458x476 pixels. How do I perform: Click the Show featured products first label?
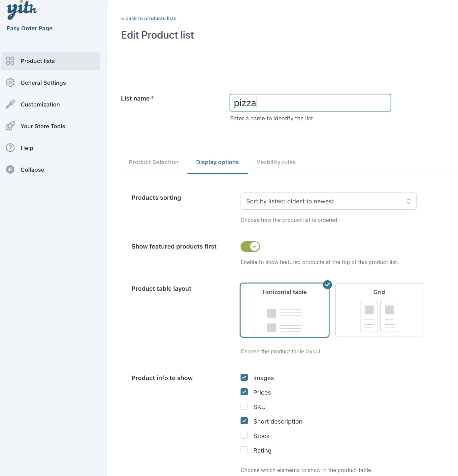(174, 246)
